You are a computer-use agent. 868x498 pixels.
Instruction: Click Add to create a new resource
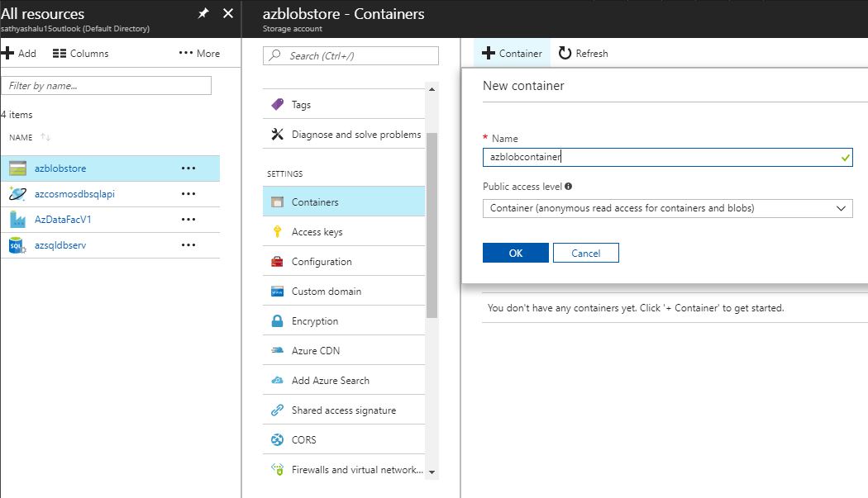(18, 53)
